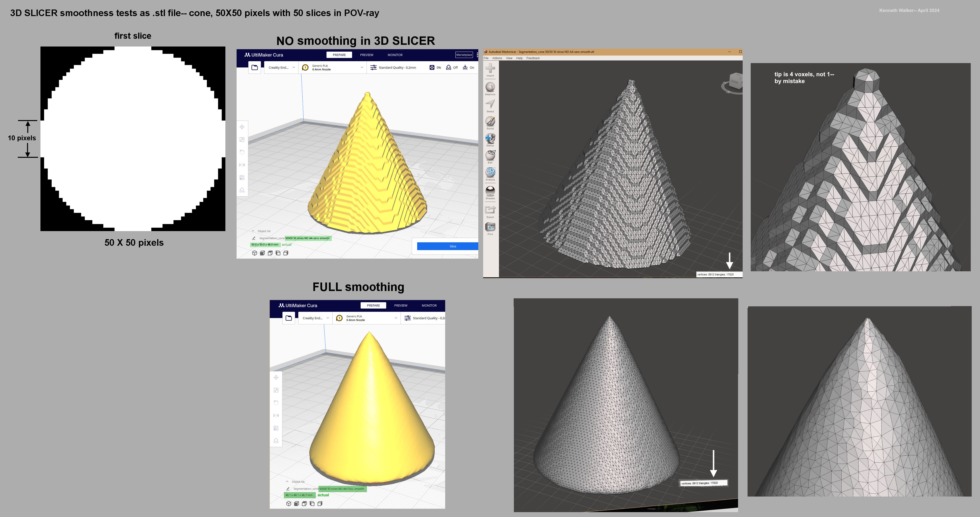
Task: Open the Actions menu in Meshmixer
Action: pyautogui.click(x=497, y=58)
